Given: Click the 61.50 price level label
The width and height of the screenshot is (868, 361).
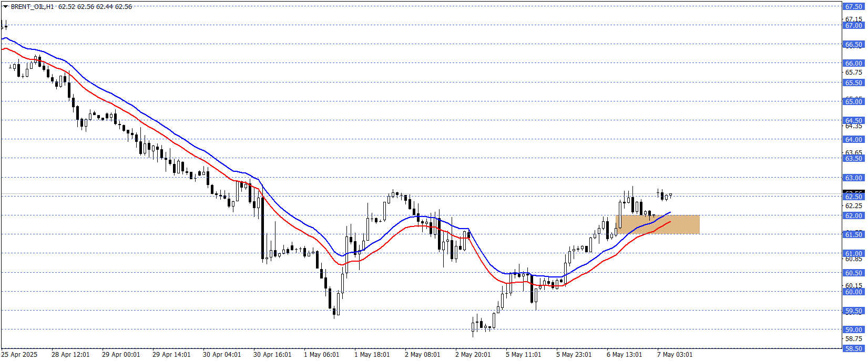Looking at the screenshot, I should (x=853, y=234).
